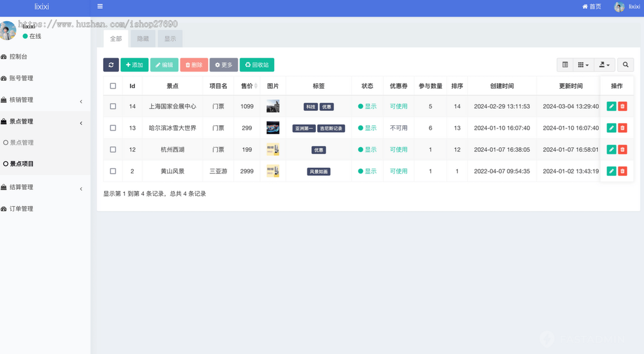The width and height of the screenshot is (644, 354).
Task: Open the 哈尔滨冰雪大世界 thumbnail image
Action: pos(273,128)
